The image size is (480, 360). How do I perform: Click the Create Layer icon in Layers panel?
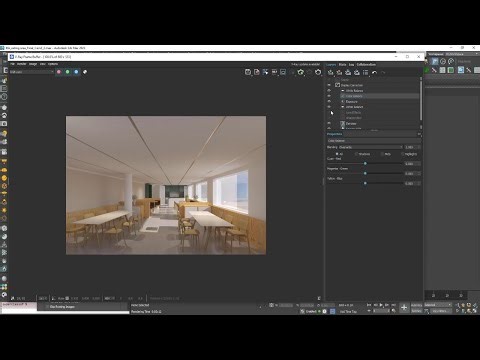[x=330, y=72]
